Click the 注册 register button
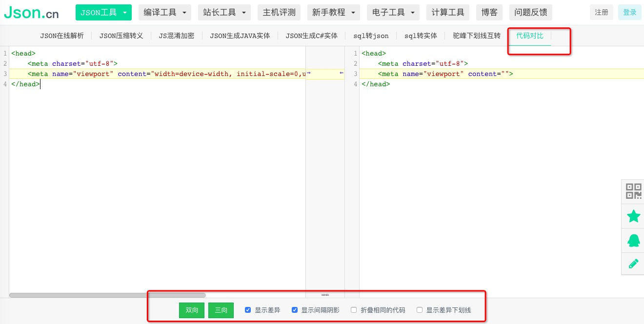The image size is (644, 324). [602, 13]
